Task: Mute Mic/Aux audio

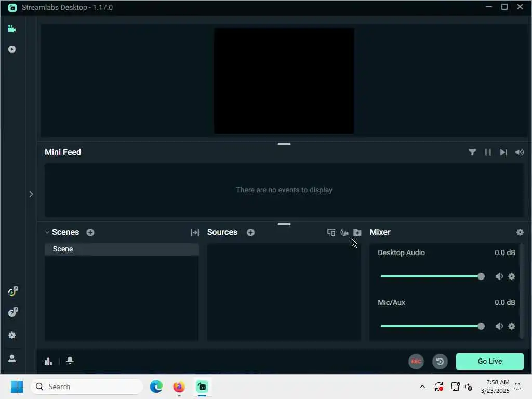Action: pos(499,326)
